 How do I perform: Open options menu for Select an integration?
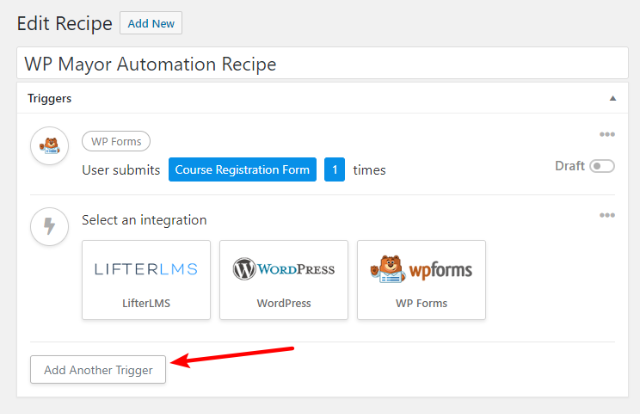tap(607, 215)
